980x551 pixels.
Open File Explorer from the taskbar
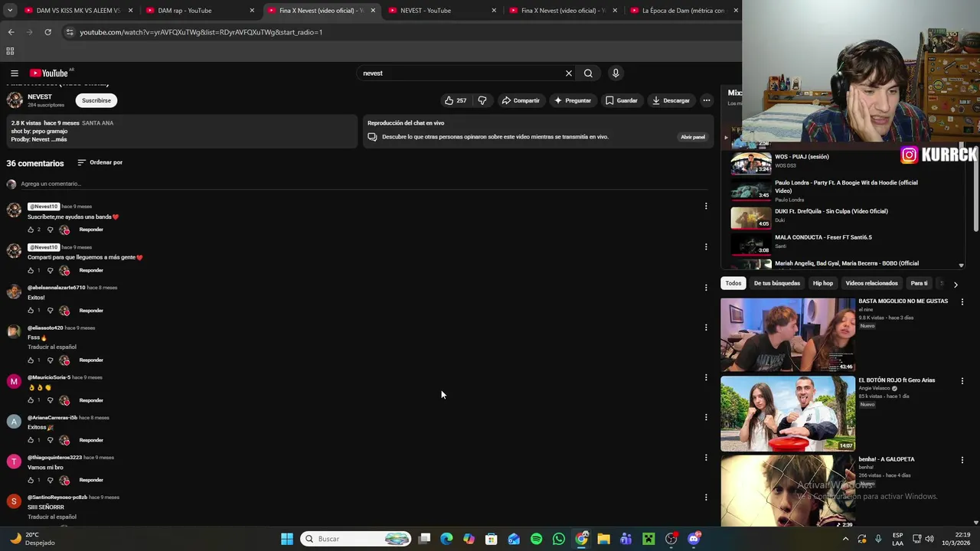(x=603, y=539)
